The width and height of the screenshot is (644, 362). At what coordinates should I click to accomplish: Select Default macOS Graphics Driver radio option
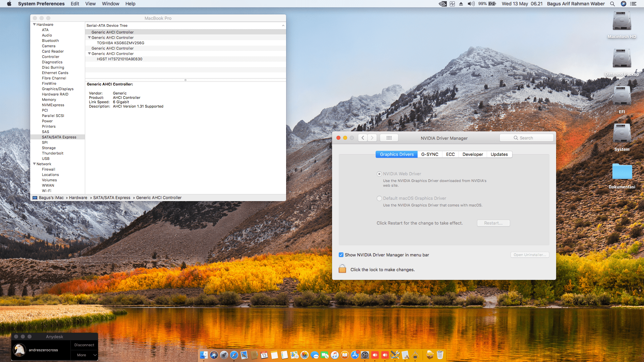point(379,198)
